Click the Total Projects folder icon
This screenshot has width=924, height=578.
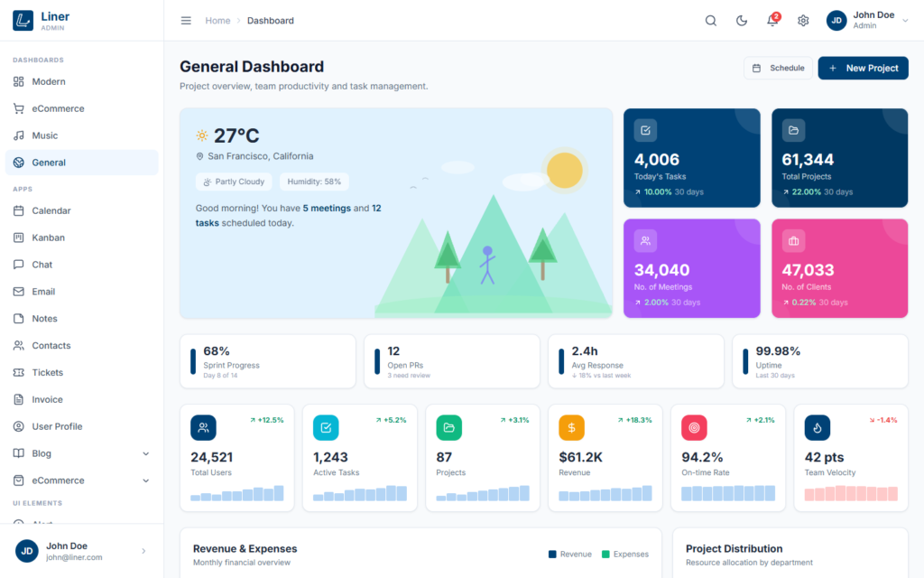793,130
